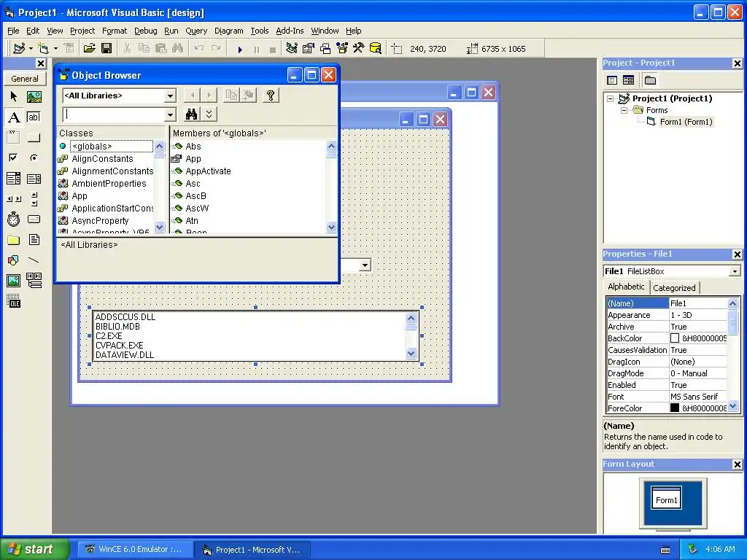The image size is (747, 560).
Task: Click the Find binoculars in main toolbar
Action: click(178, 49)
